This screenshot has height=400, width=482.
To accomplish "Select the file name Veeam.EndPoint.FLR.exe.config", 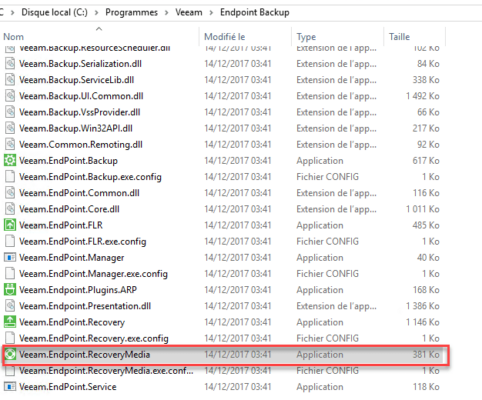I will [x=83, y=242].
